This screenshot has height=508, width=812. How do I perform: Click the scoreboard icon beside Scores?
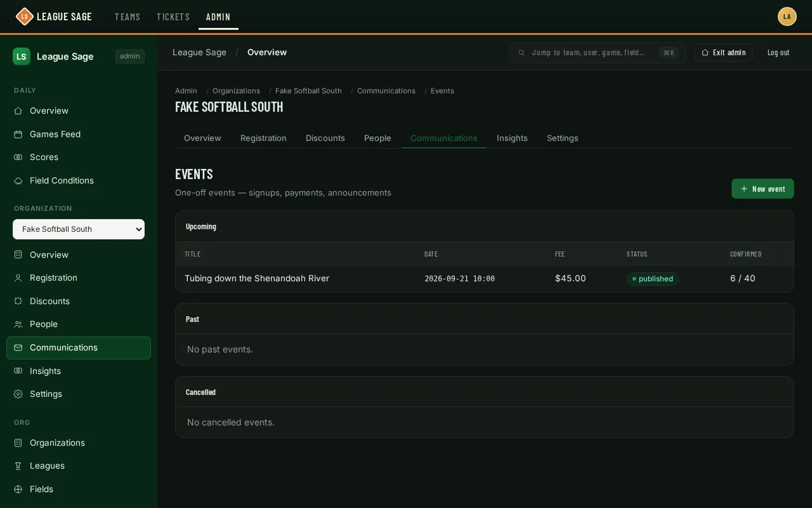click(x=18, y=157)
